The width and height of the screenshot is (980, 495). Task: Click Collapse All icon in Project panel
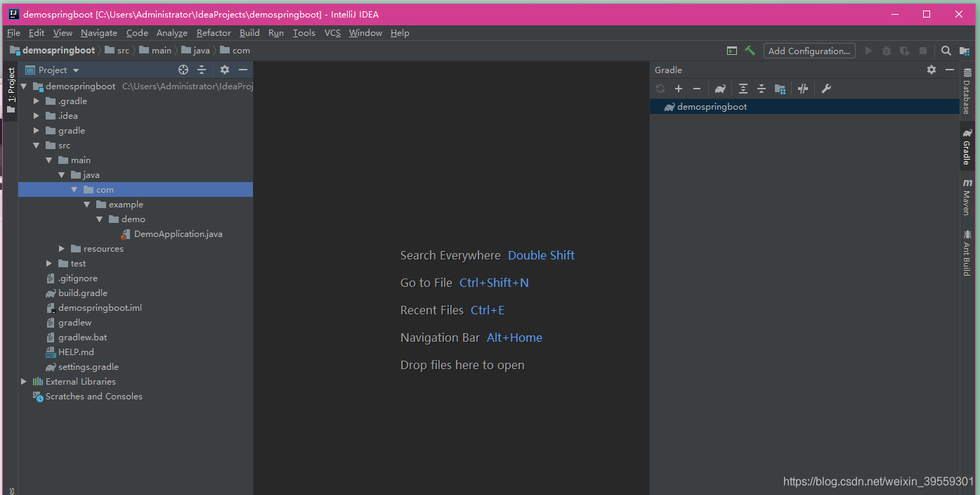(202, 70)
